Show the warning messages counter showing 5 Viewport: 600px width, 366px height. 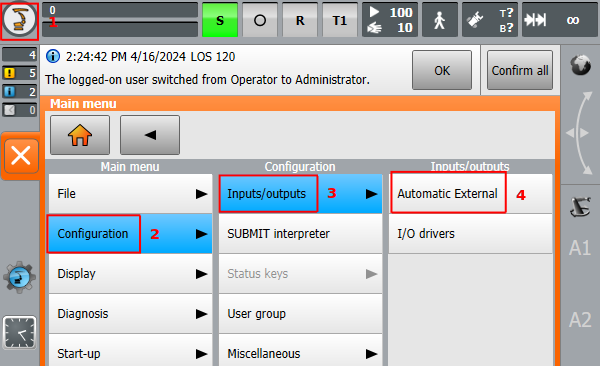(x=20, y=73)
